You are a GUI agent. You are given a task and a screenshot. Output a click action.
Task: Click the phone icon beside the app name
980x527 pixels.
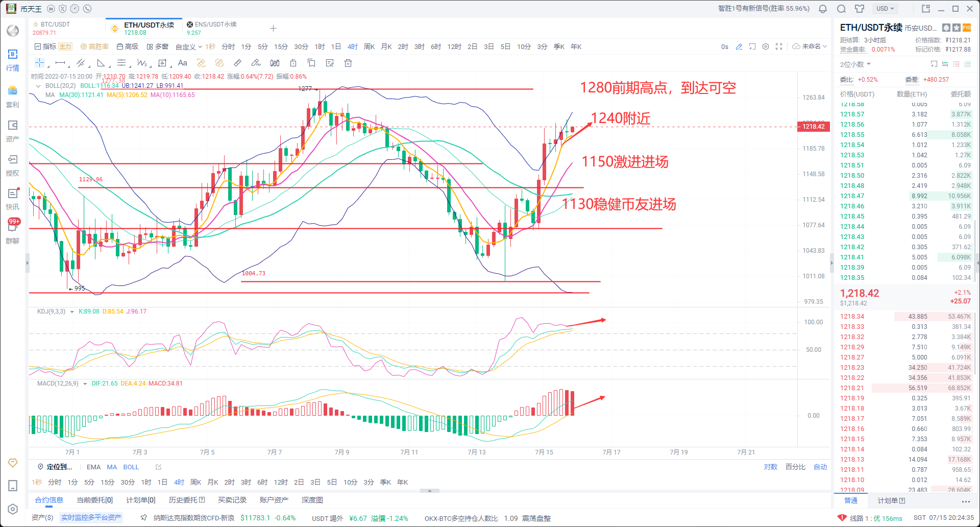(x=87, y=9)
